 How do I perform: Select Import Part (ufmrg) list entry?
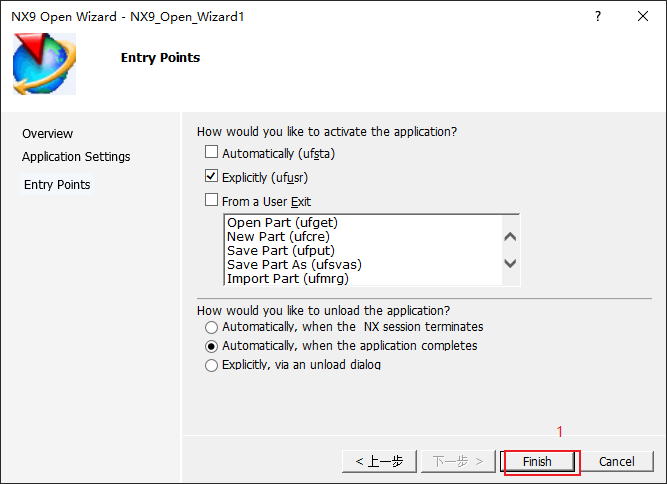click(x=288, y=279)
